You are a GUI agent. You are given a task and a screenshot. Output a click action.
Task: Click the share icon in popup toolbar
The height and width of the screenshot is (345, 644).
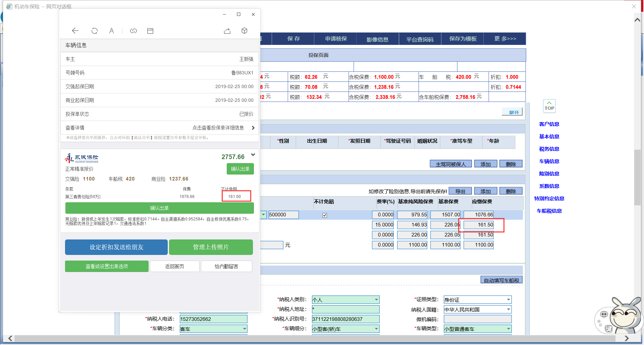[x=227, y=31]
